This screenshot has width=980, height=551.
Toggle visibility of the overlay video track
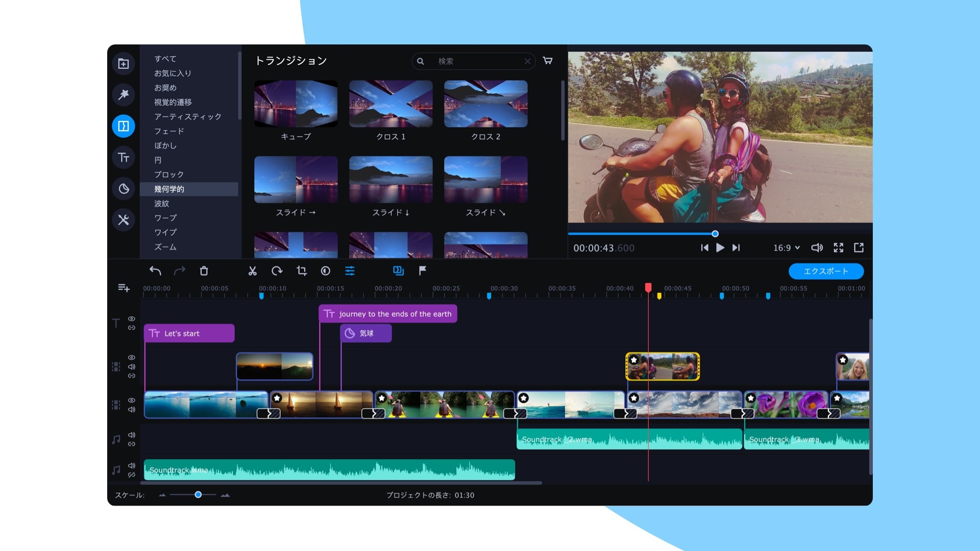(132, 358)
